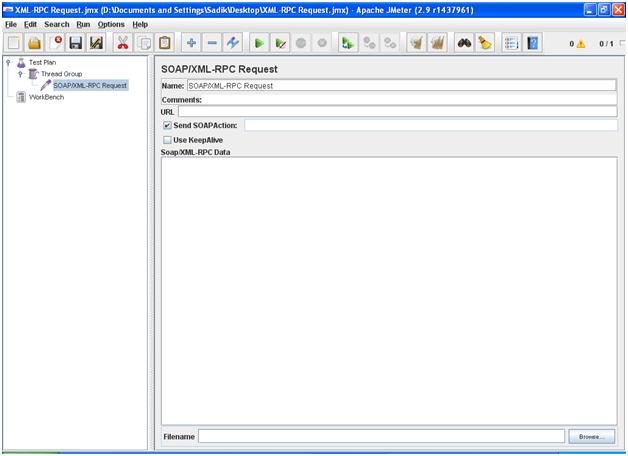The height and width of the screenshot is (456, 628).
Task: Collapse all nodes with the minus icon
Action: pos(212,43)
